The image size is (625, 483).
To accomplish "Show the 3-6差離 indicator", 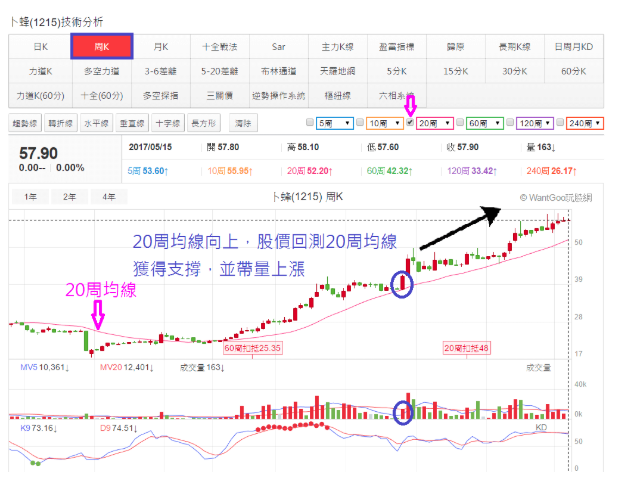I will tap(161, 71).
